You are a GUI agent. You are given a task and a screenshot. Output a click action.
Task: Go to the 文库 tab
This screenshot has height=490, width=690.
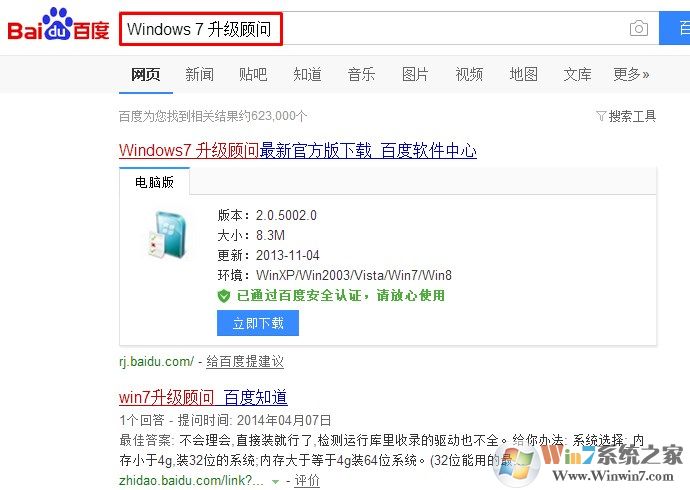pyautogui.click(x=577, y=74)
